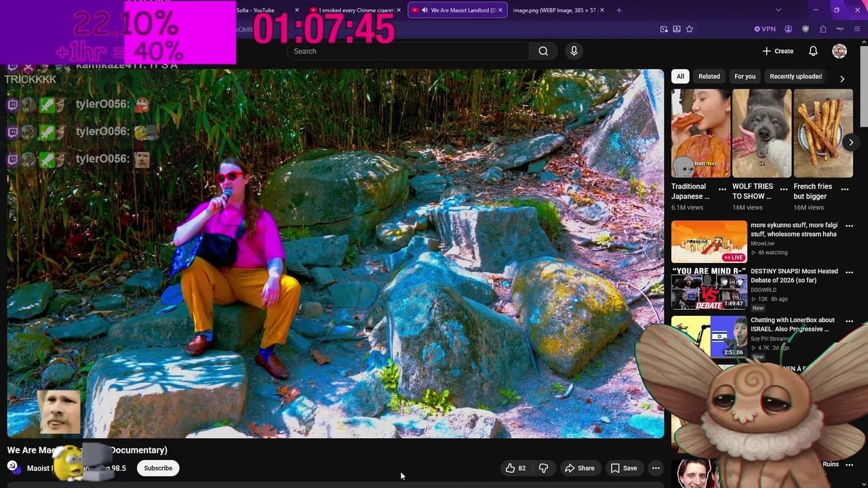
Task: Open French fries but bigger Short
Action: [x=823, y=134]
